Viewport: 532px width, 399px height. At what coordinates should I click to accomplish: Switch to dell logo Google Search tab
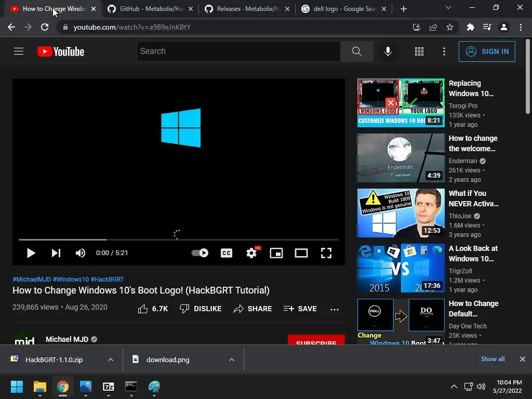tap(344, 9)
